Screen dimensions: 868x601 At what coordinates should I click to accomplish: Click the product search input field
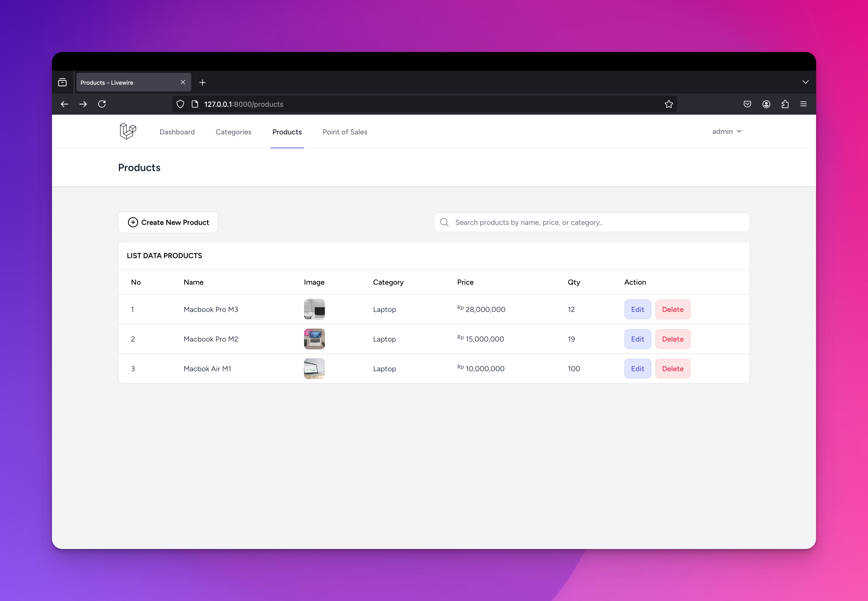pyautogui.click(x=599, y=223)
